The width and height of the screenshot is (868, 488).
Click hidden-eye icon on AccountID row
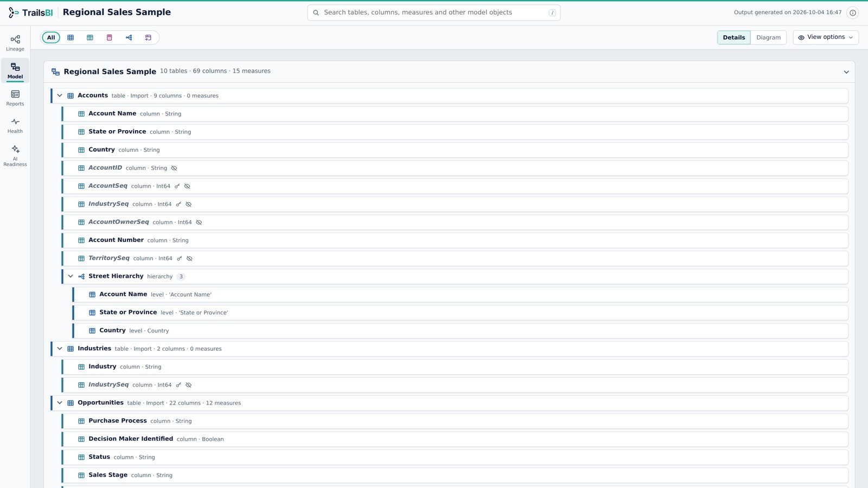(x=174, y=168)
